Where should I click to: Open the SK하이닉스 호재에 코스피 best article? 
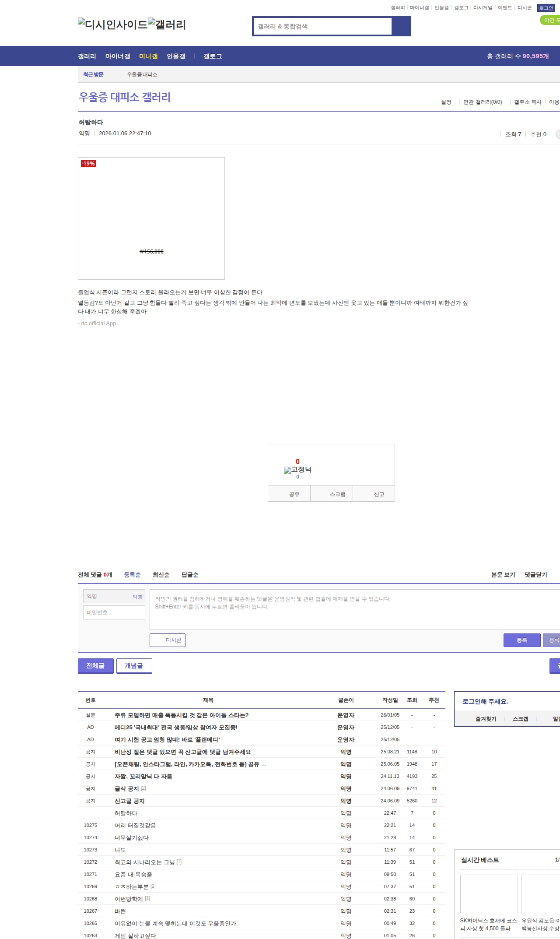click(x=488, y=924)
